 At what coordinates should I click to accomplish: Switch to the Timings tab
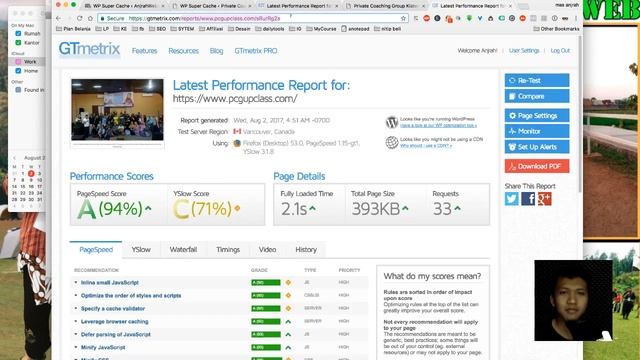click(228, 249)
